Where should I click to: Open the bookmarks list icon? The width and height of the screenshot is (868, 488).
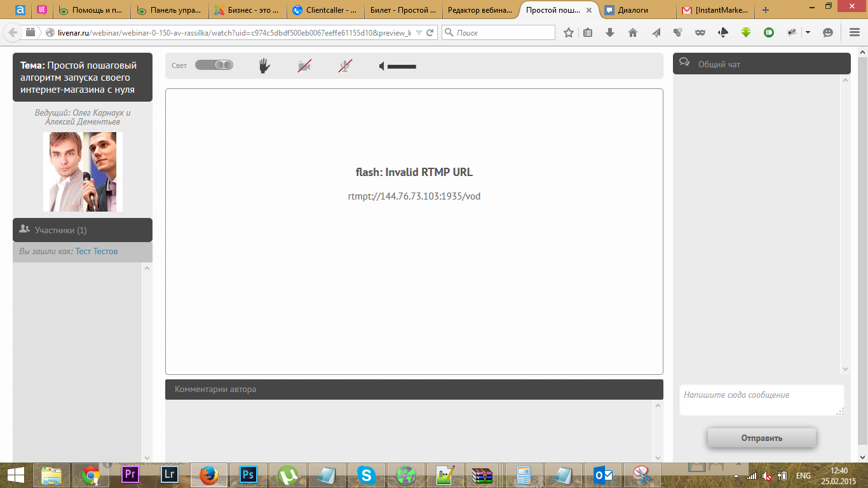(588, 32)
